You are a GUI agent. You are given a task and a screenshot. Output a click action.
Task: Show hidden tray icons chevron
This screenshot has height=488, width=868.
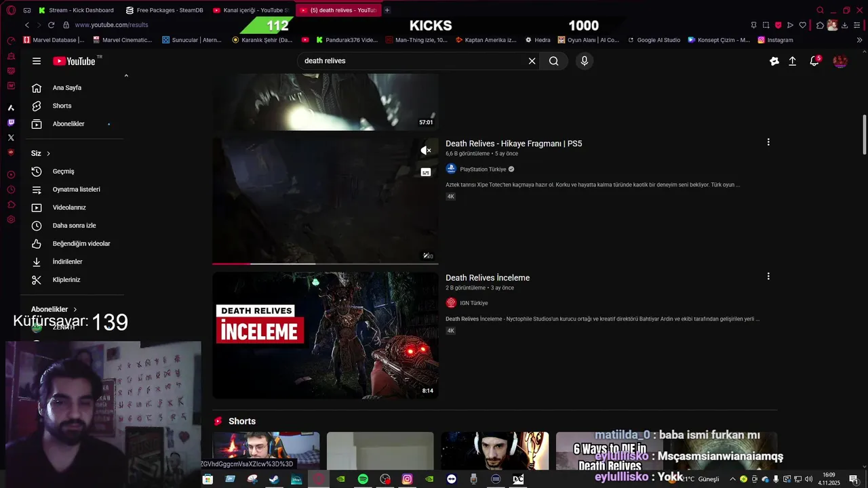pyautogui.click(x=733, y=479)
